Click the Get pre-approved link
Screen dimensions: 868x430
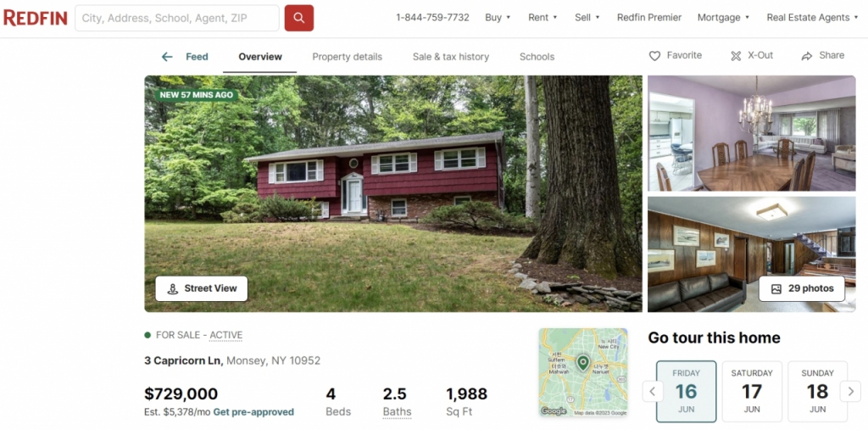coord(253,412)
